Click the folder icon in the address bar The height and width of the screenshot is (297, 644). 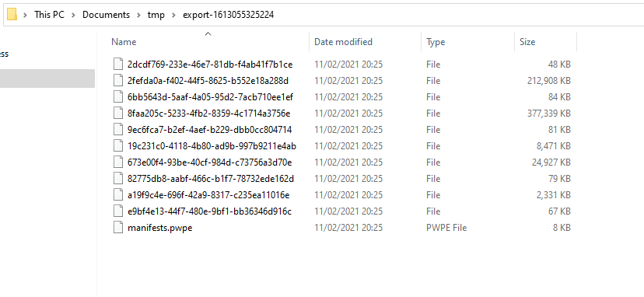coord(12,15)
